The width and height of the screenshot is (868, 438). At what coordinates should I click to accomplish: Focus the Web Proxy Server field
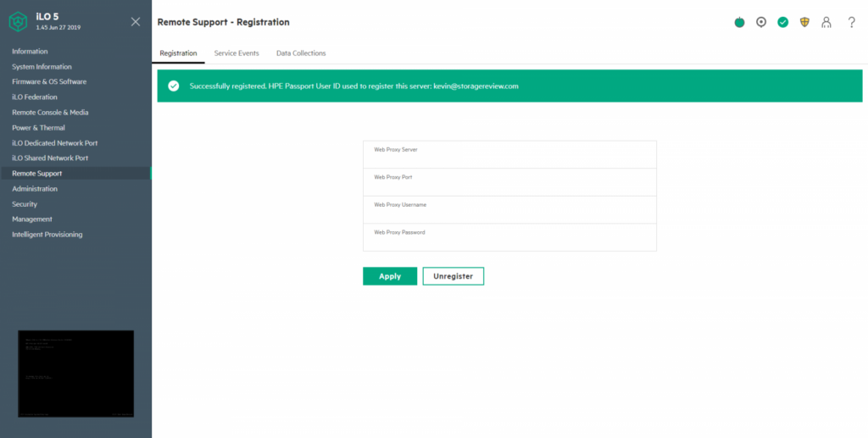[509, 154]
